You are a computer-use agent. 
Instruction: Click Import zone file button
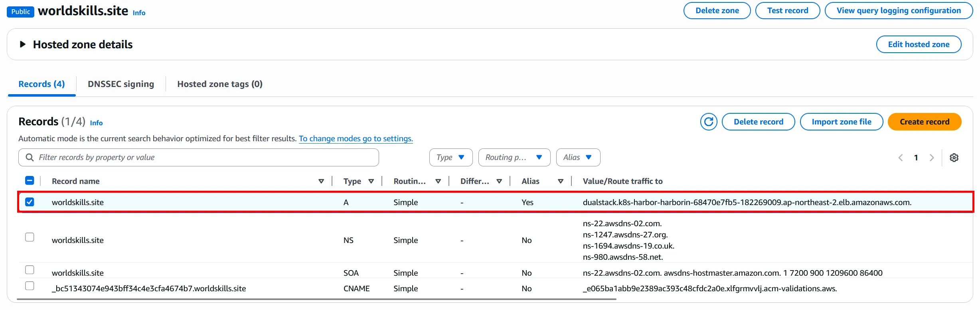(x=842, y=122)
